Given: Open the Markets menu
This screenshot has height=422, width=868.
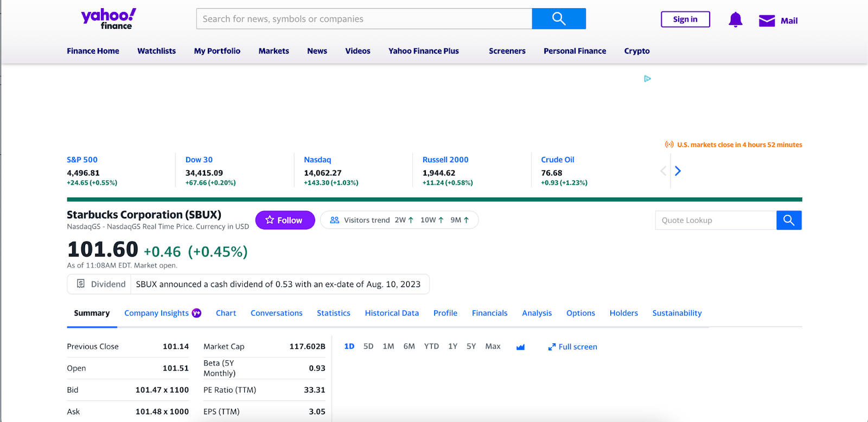Looking at the screenshot, I should [273, 51].
